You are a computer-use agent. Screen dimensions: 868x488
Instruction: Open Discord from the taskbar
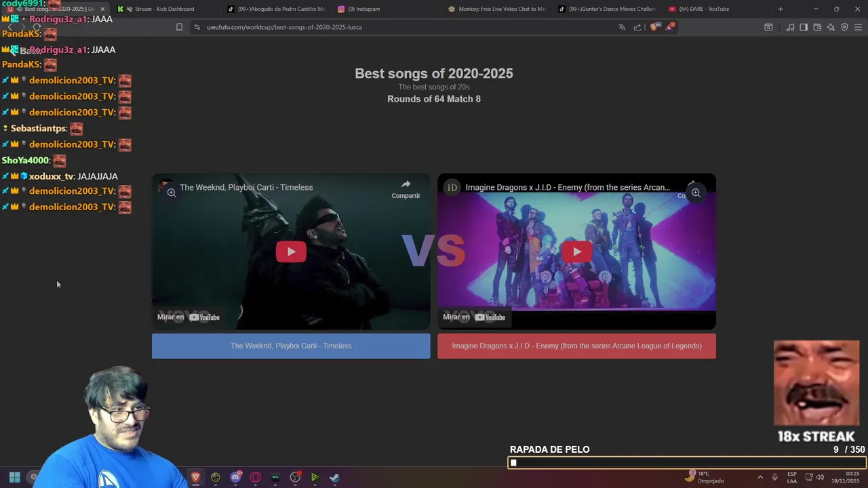(x=235, y=477)
